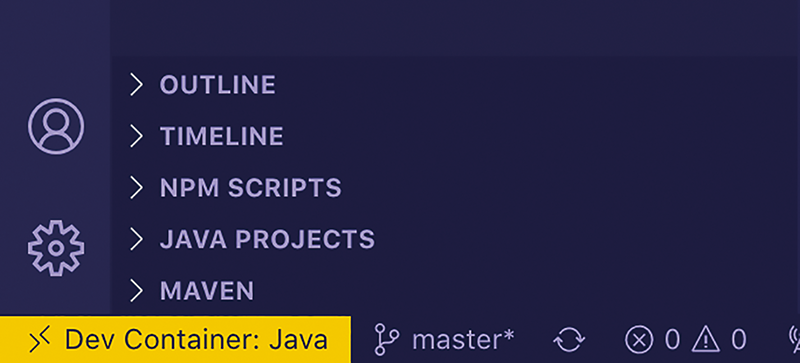Expand the NPM SCRIPTS chevron
Image resolution: width=800 pixels, height=363 pixels.
click(x=136, y=188)
